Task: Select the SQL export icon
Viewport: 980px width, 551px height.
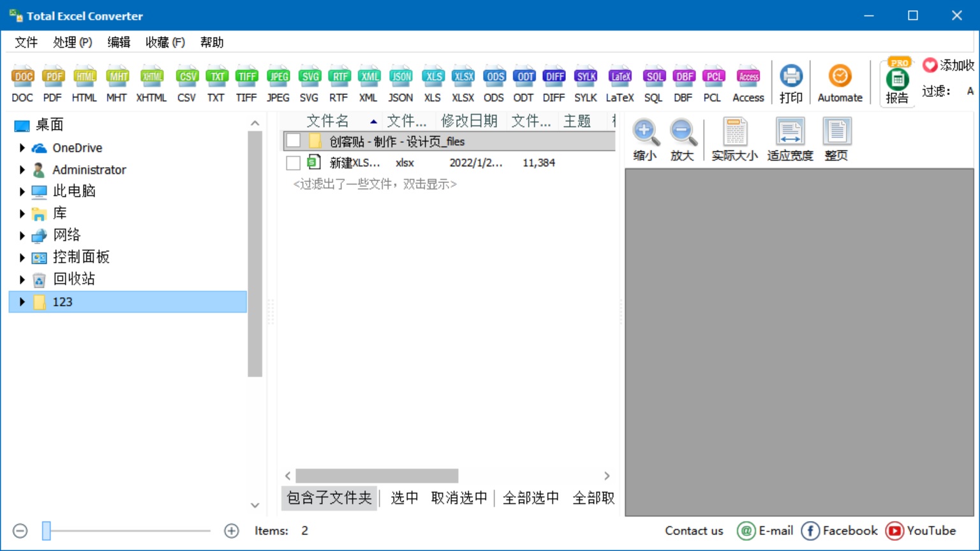Action: 653,84
